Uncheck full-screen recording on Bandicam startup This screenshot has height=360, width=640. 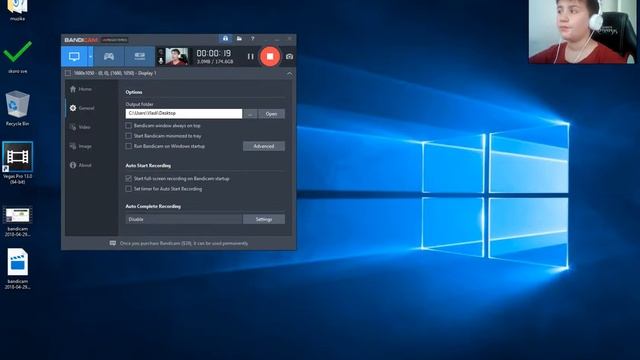[x=129, y=179]
